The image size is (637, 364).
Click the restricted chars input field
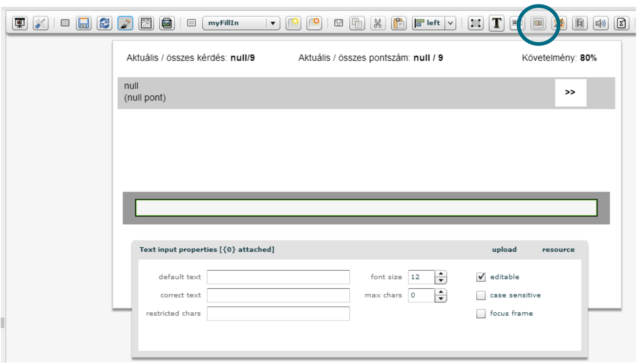(x=278, y=314)
